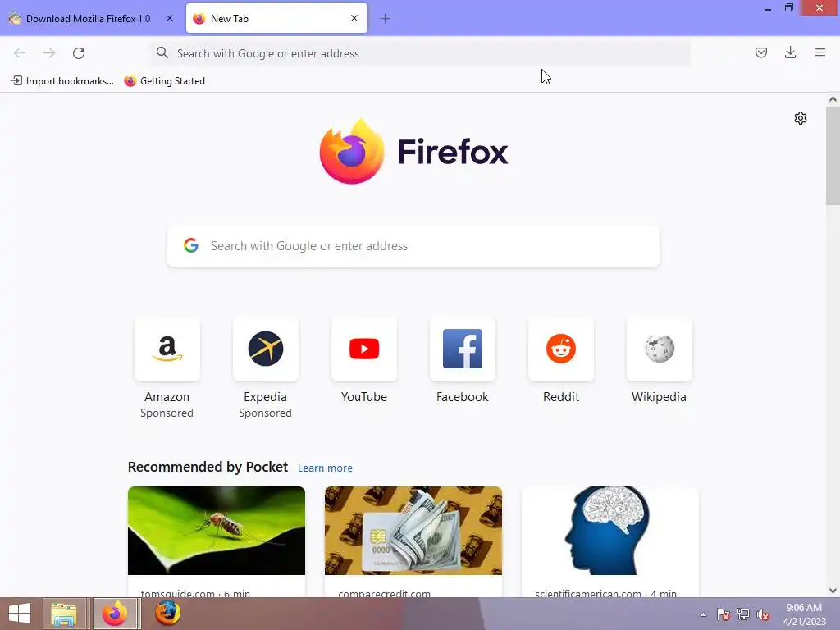Click the scrollbar down arrow
840x630 pixels.
tap(833, 591)
